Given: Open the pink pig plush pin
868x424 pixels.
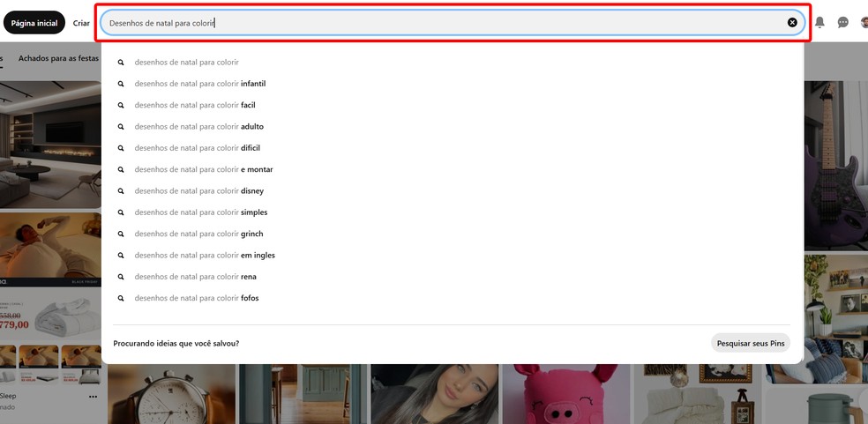Looking at the screenshot, I should tap(565, 394).
